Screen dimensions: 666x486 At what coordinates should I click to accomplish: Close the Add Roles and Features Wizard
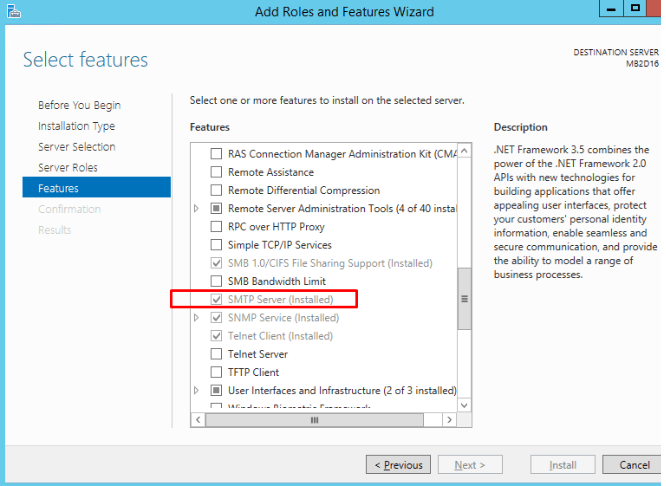pos(659,9)
